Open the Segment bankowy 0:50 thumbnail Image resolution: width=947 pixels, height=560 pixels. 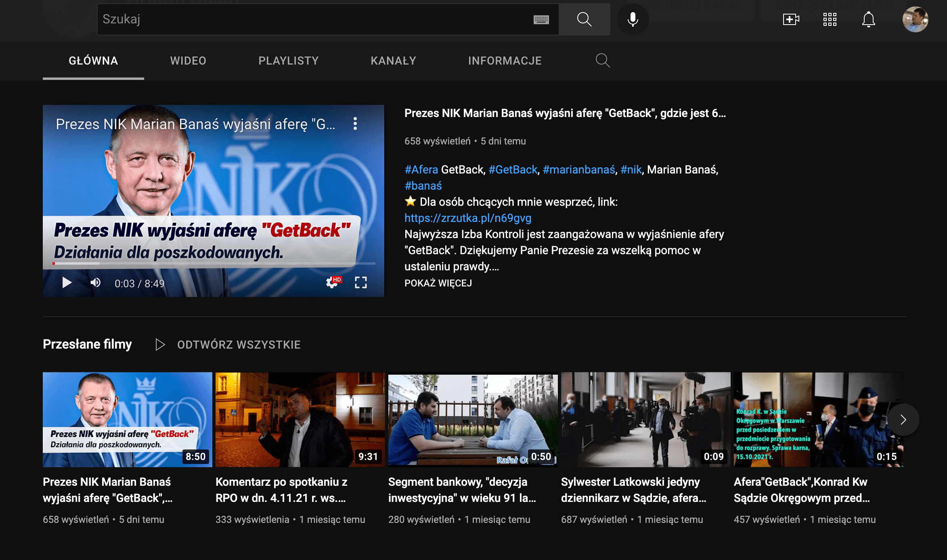(x=473, y=419)
